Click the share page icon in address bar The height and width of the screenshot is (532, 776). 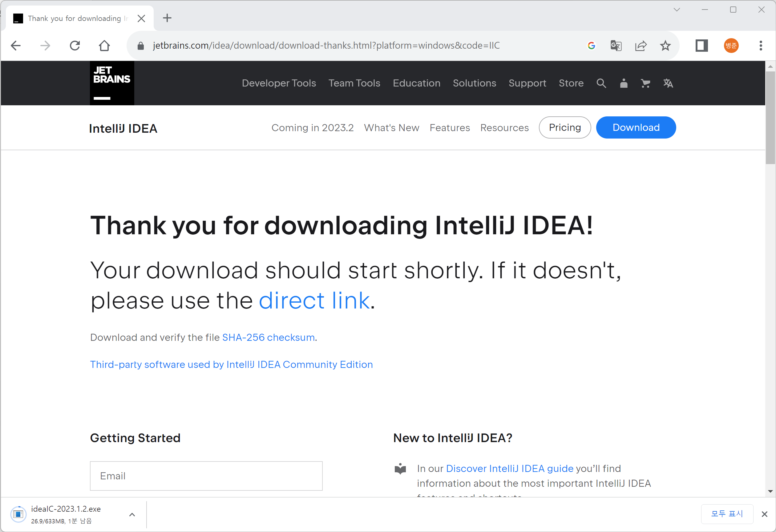click(641, 45)
